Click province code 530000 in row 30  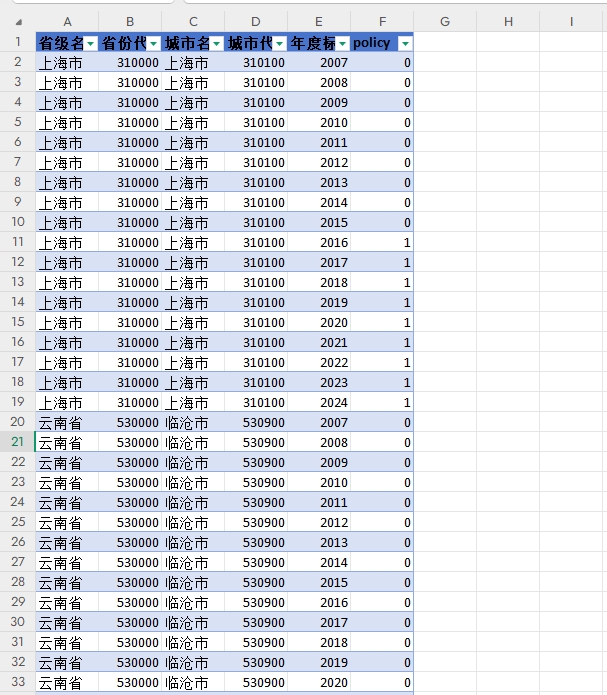130,622
